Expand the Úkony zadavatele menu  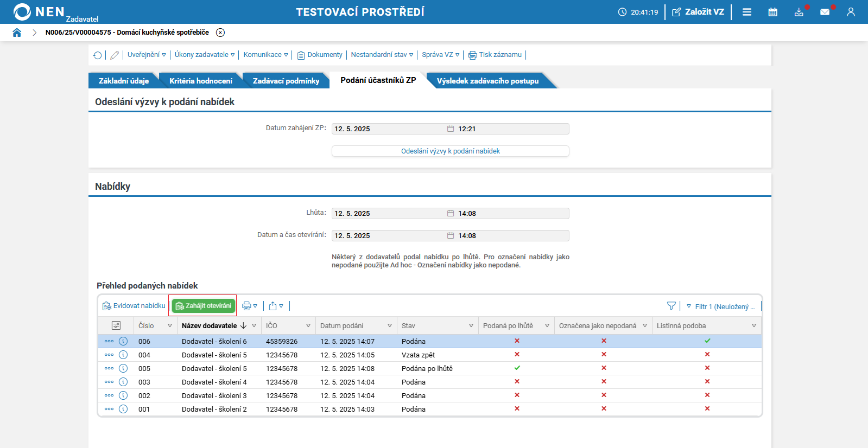click(205, 55)
